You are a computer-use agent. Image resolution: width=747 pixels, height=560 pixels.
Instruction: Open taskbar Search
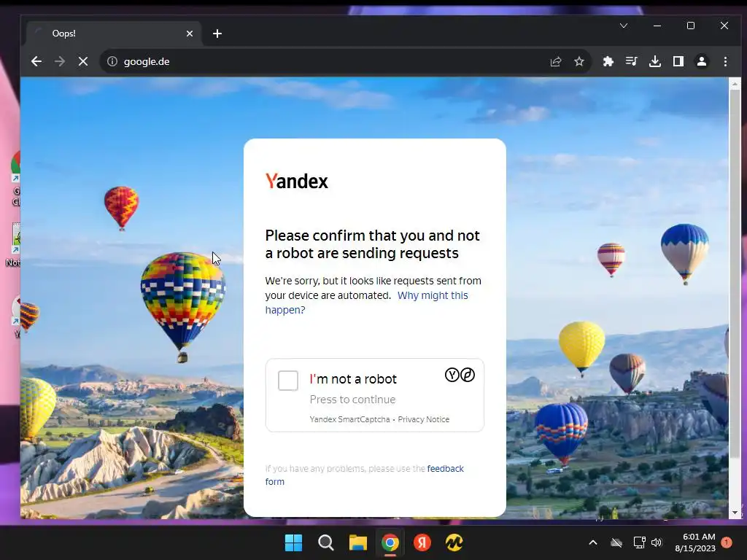(326, 542)
